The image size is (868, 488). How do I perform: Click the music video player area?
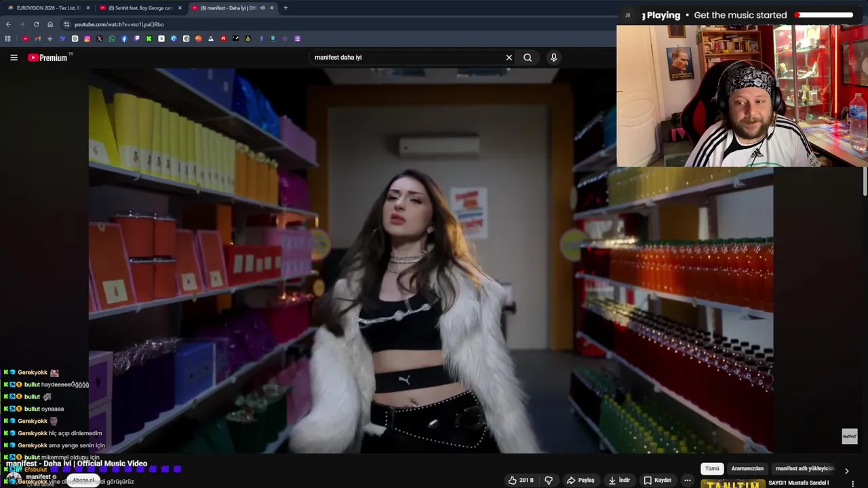[x=431, y=261]
